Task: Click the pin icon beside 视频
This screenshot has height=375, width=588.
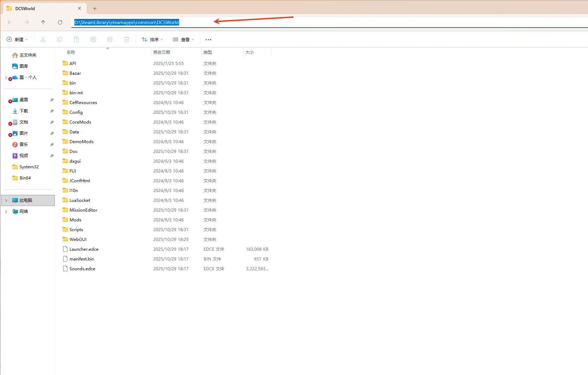Action: click(52, 156)
